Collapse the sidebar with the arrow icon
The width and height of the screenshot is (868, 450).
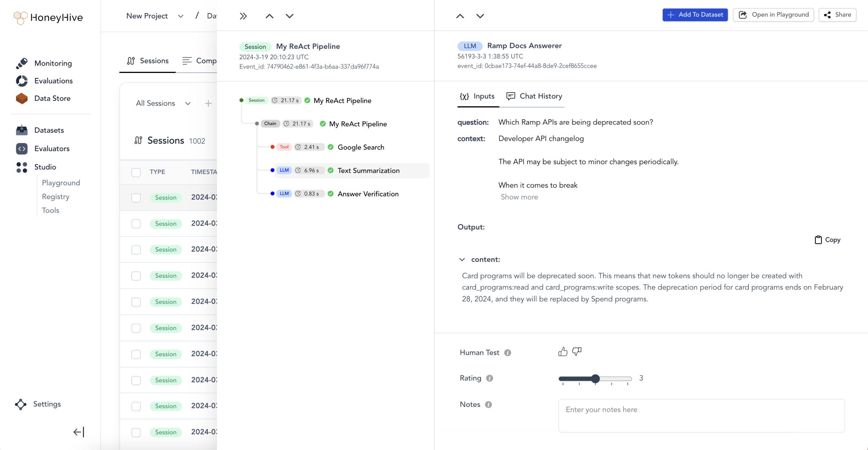[x=78, y=432]
